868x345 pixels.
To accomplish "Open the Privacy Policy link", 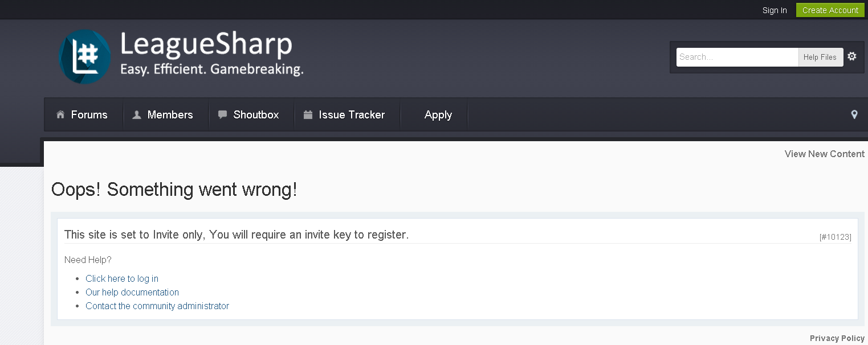I will pyautogui.click(x=837, y=338).
